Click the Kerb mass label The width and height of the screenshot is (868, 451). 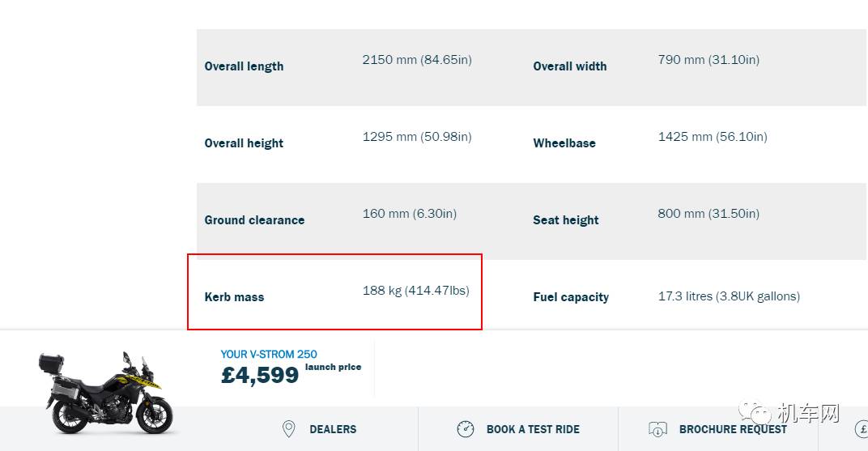click(234, 297)
